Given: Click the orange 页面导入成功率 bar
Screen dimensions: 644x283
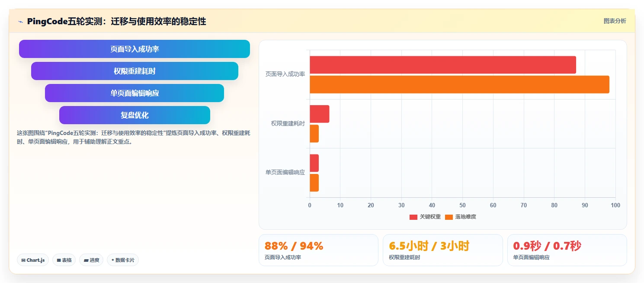Looking at the screenshot, I should click(459, 84).
